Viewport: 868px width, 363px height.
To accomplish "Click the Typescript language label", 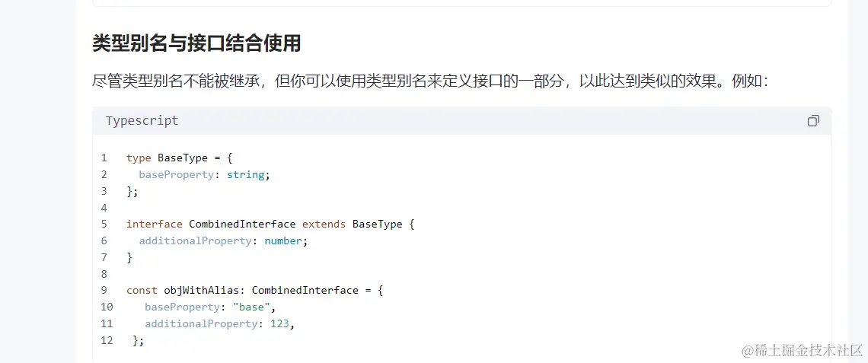I will [x=142, y=121].
